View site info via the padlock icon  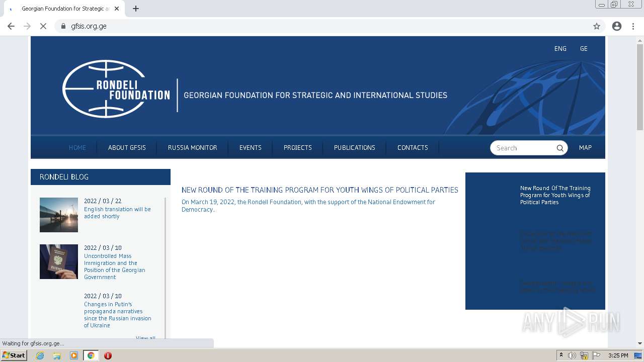(63, 26)
